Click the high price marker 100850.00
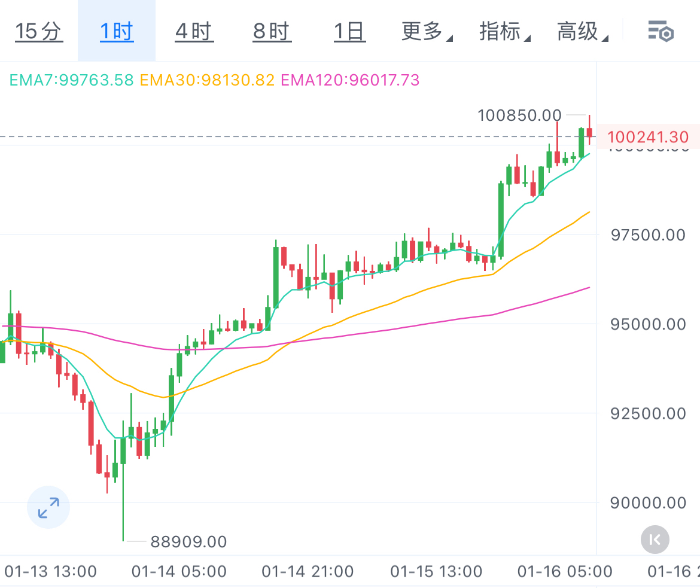This screenshot has height=588, width=700. 520,115
